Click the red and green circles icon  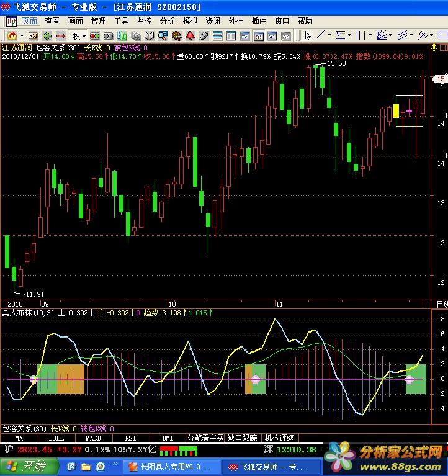94,36
